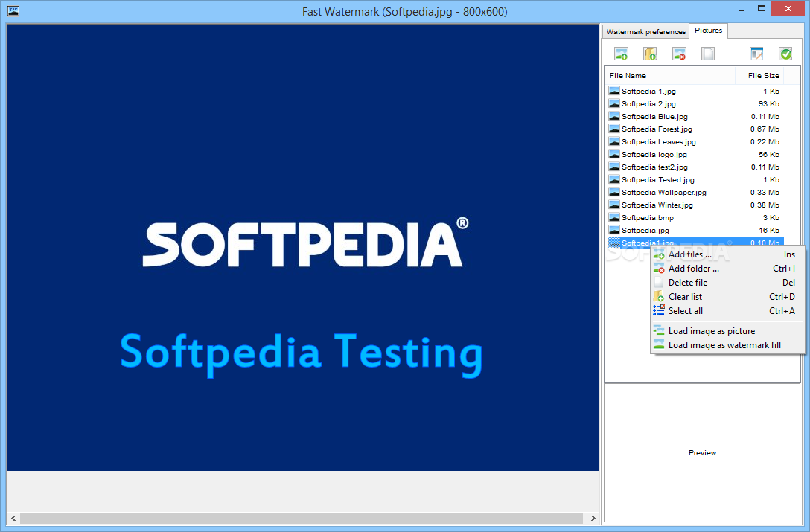Select the Softpedia Blue.jpg file name
The width and height of the screenshot is (810, 532).
point(654,116)
